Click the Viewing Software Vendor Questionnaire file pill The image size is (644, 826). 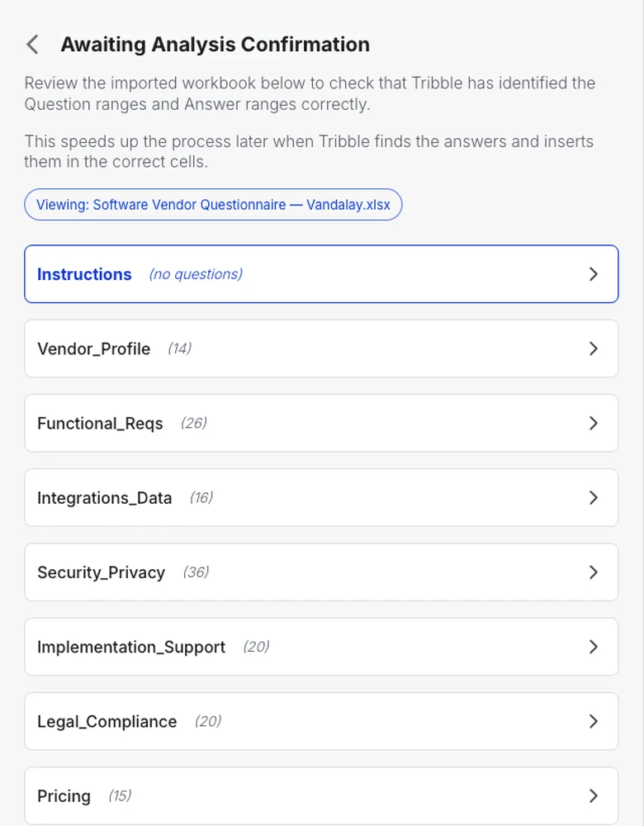[x=213, y=204]
